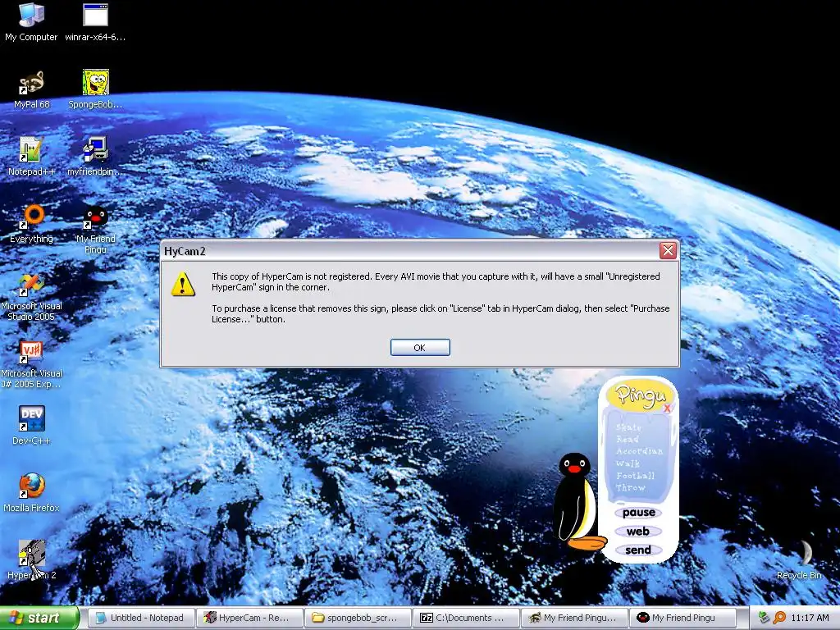Click the Pingu penguin character
Screen dimensions: 840x630
click(578, 501)
